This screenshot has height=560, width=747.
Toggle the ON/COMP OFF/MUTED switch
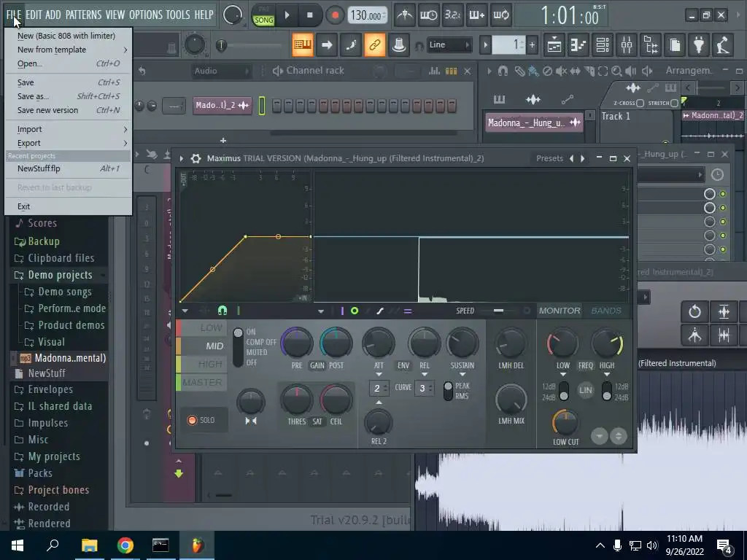238,346
